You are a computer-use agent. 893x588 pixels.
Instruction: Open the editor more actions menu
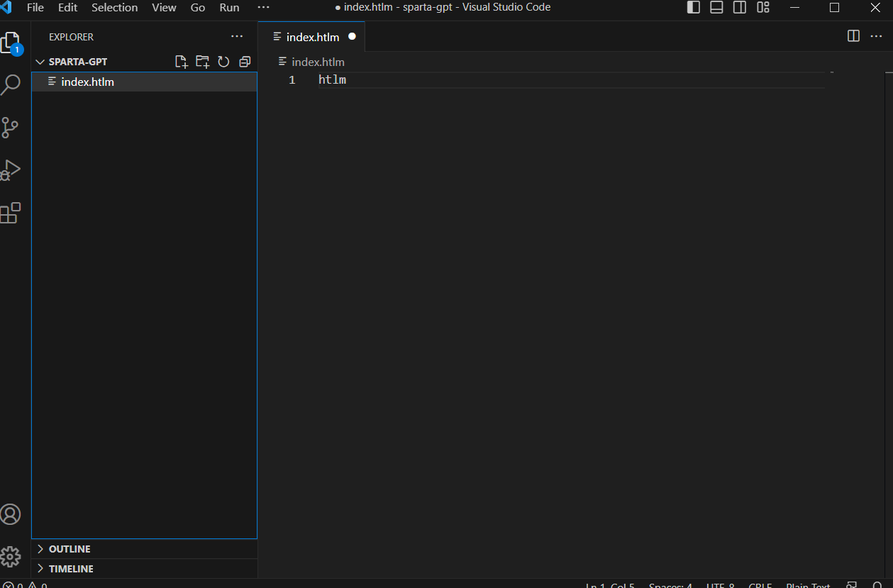click(x=876, y=36)
